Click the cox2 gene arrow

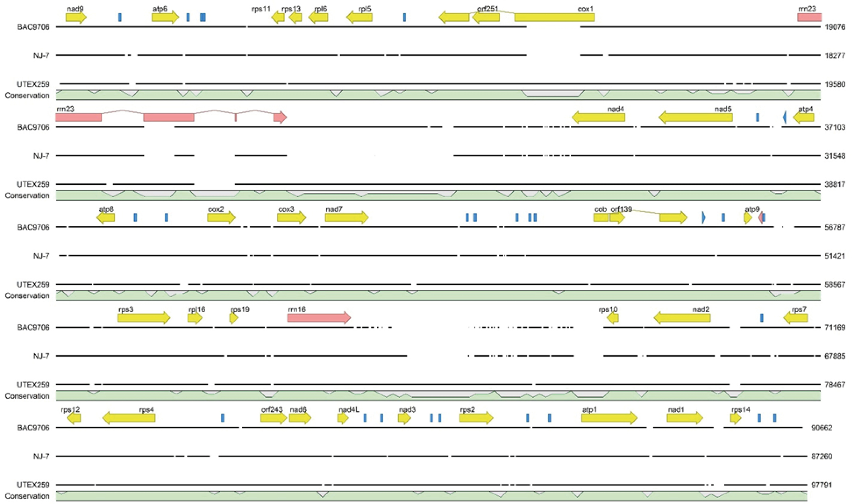pyautogui.click(x=221, y=218)
